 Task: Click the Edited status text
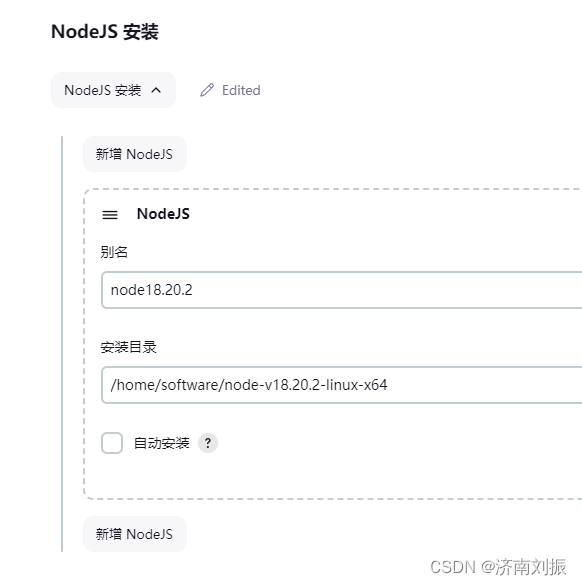[241, 90]
